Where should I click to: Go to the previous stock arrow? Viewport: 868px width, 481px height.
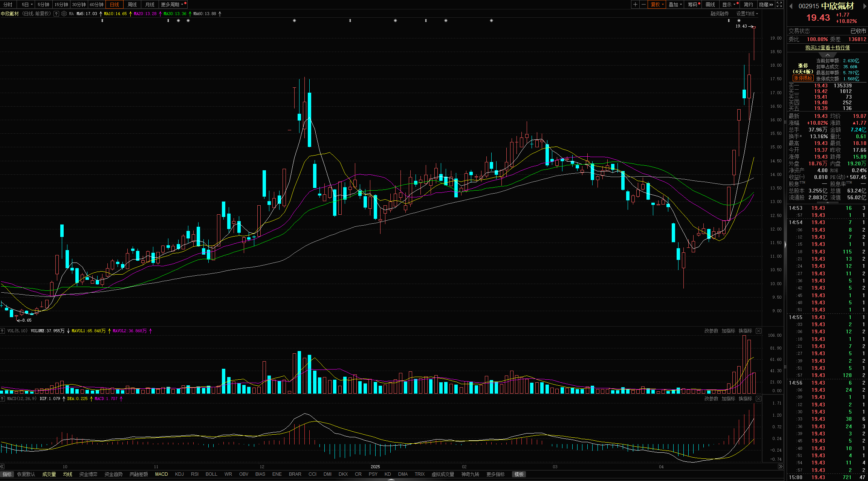[791, 6]
